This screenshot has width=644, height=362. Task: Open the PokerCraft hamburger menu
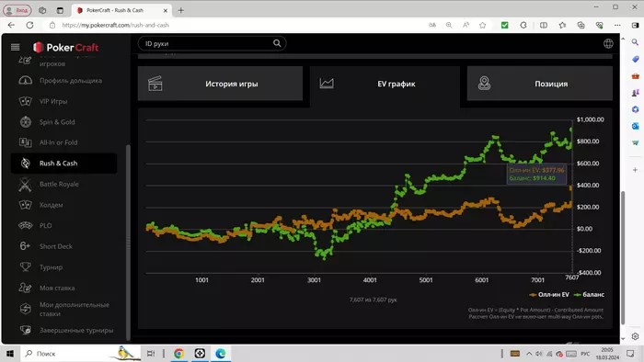pos(16,47)
